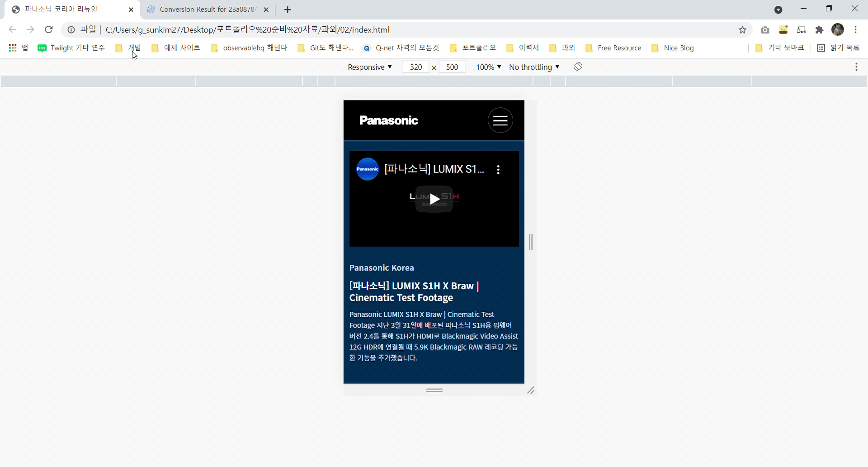Viewport: 868px width, 467px height.
Task: Open the Git도 해낸다 bookmark folder
Action: [325, 48]
